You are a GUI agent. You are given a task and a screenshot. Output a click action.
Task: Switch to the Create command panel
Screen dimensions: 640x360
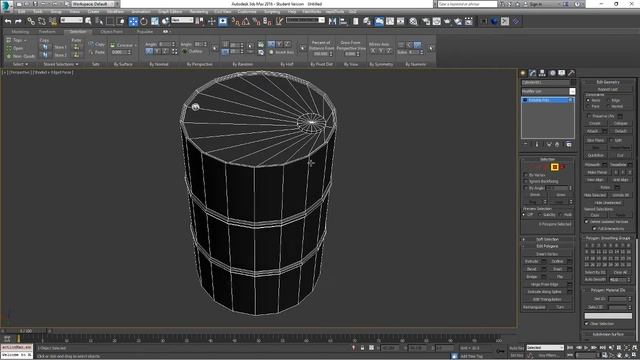[x=523, y=73]
